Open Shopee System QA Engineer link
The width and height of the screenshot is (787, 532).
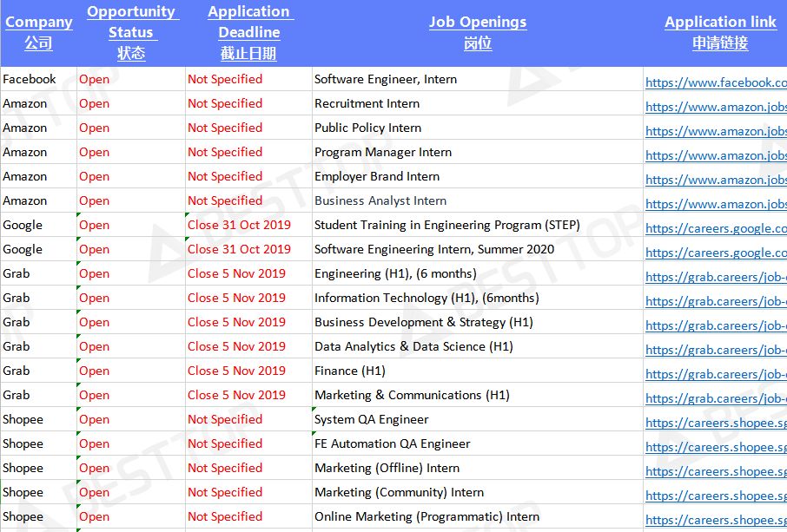[716, 423]
